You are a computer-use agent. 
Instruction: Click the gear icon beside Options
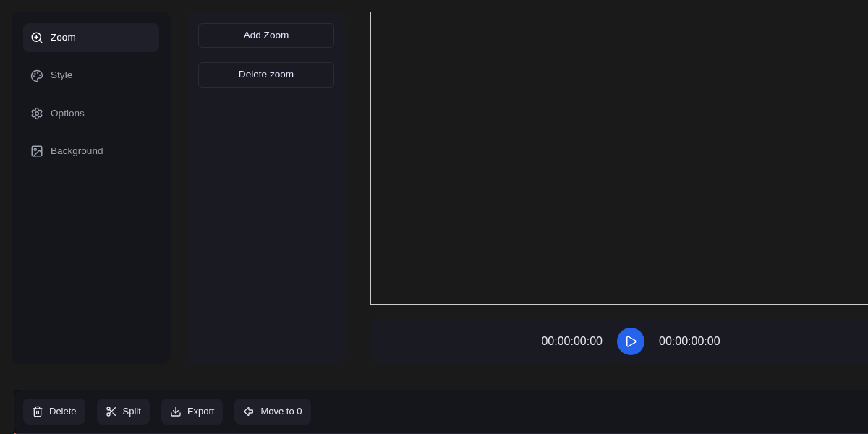(x=37, y=114)
